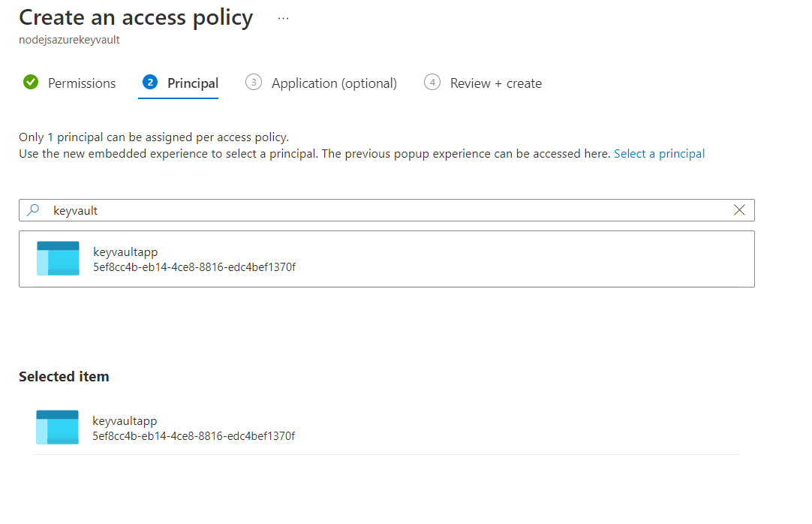The height and width of the screenshot is (524, 812).
Task: Switch to Application (optional) tab
Action: tap(334, 83)
